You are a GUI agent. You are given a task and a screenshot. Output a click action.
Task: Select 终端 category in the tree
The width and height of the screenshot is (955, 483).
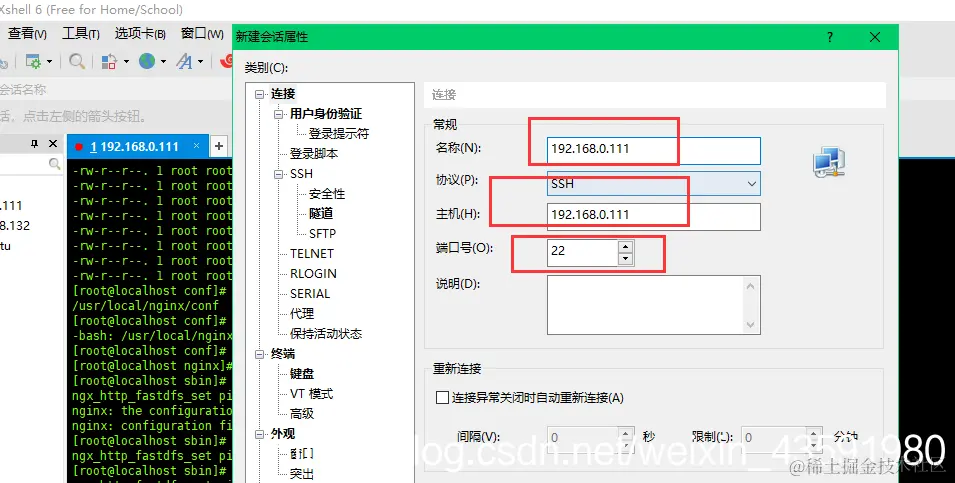click(283, 354)
